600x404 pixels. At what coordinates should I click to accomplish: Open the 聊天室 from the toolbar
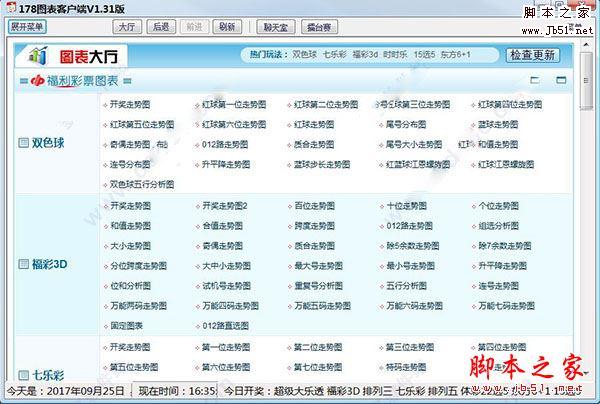click(x=276, y=27)
